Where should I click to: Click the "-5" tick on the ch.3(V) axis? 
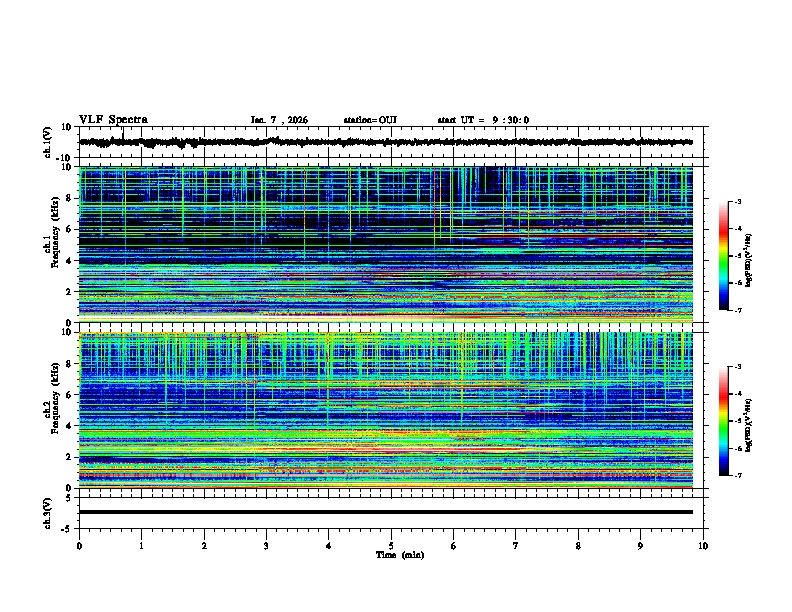click(68, 529)
